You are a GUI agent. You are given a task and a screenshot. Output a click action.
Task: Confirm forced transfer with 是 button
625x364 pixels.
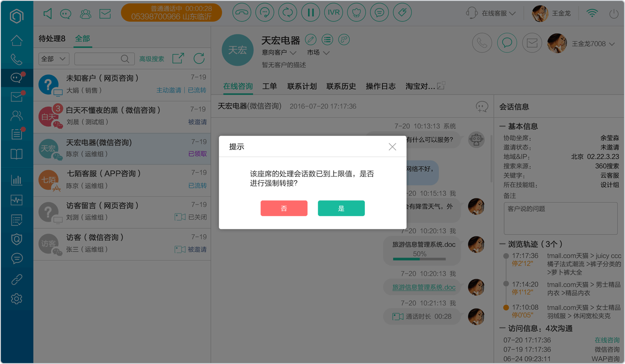click(341, 208)
